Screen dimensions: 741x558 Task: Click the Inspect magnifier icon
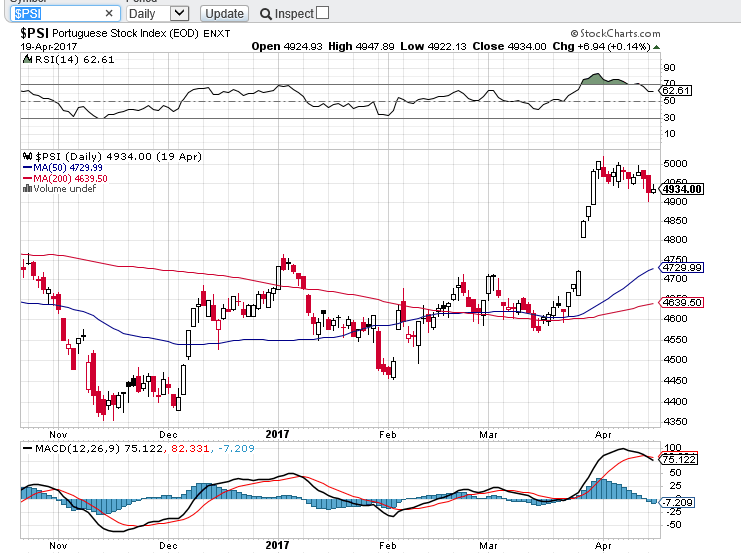tap(266, 14)
